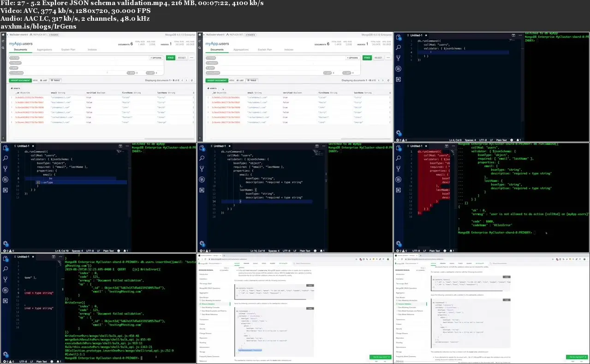Screen dimensions: 590x364
Task: Open the Indexes tab in the top-left Compass thumbnail
Action: pos(92,49)
